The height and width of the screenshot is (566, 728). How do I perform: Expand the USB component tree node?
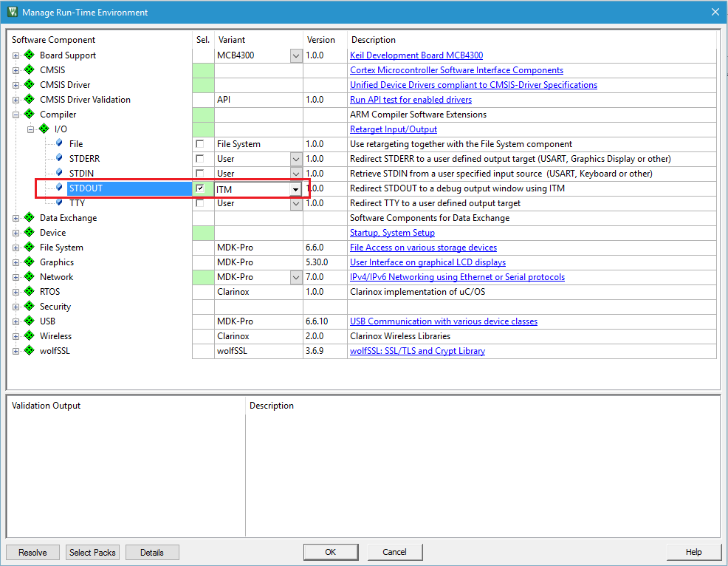coord(16,321)
